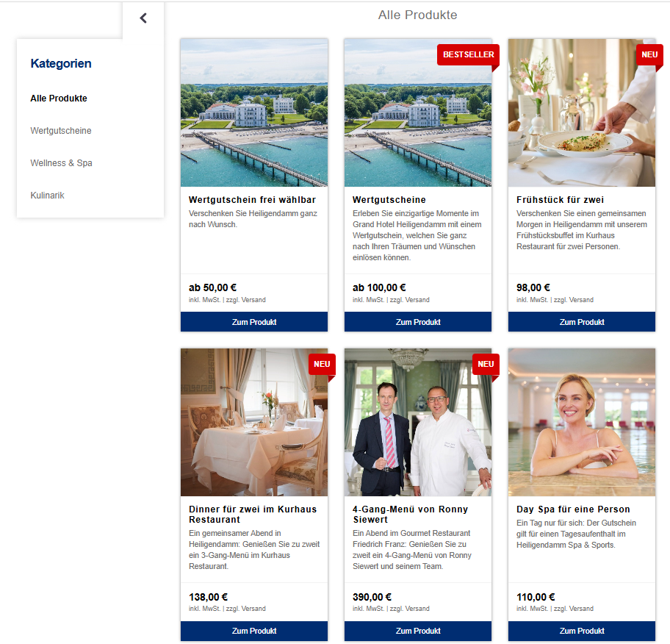Click the title Wertgutschein frei wählbar

point(252,200)
